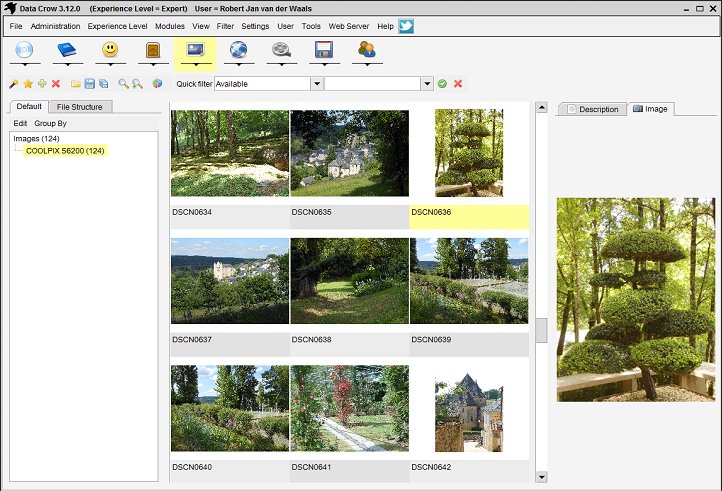Open the Web Server menu
Viewport: 722px width, 491px height.
coord(349,26)
